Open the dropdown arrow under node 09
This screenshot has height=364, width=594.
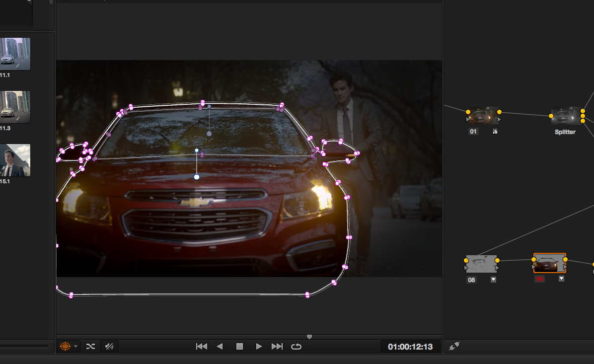[561, 279]
